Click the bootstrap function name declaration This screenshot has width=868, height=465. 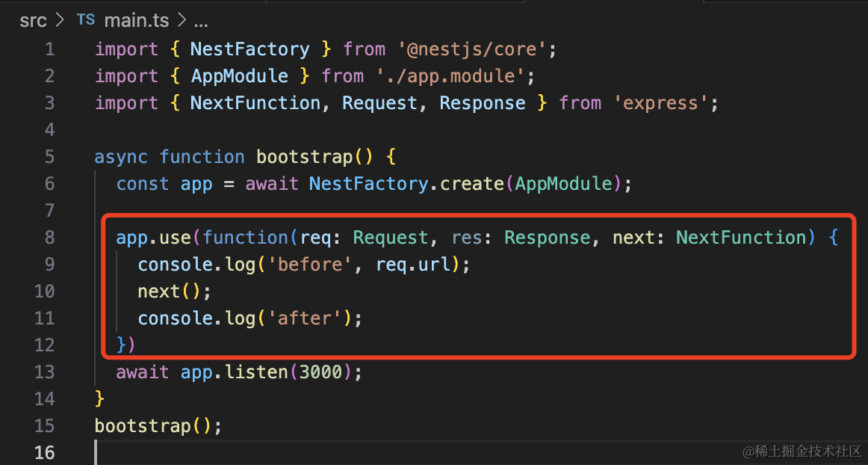click(x=304, y=157)
